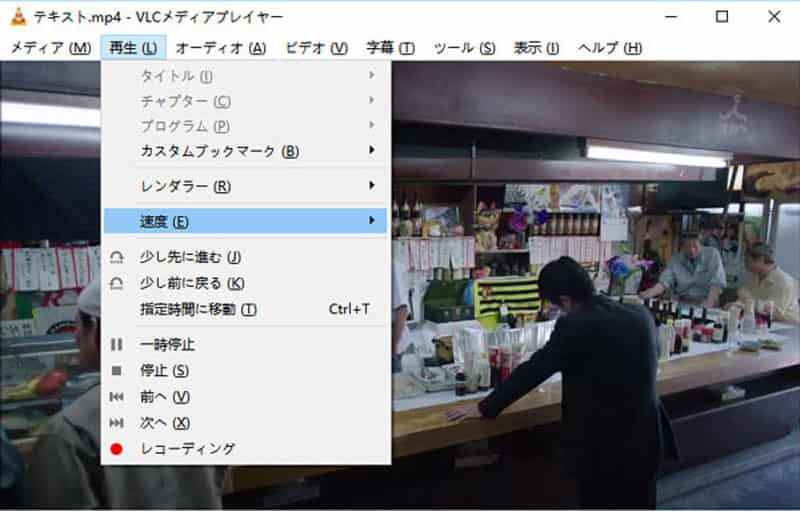Select 前へ (V) menu entry
The image size is (800, 511).
pos(245,397)
